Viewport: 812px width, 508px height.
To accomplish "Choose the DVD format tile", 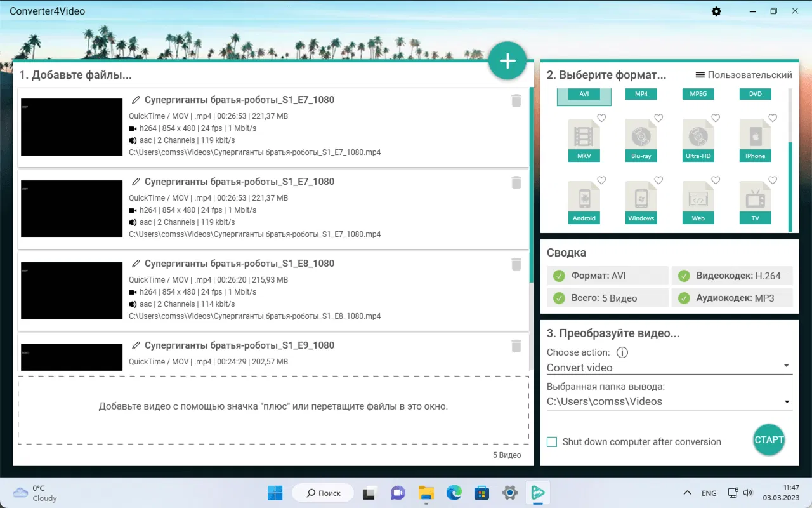I will 756,95.
